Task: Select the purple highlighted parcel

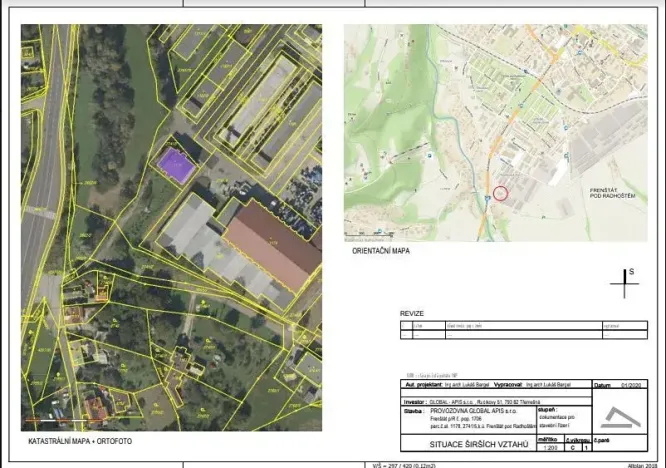Action: (176, 165)
